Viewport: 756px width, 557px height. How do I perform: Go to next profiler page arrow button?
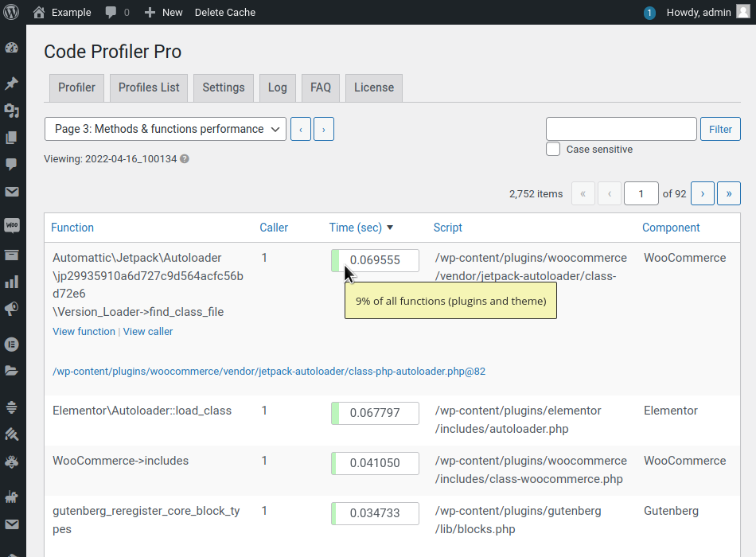tap(324, 129)
